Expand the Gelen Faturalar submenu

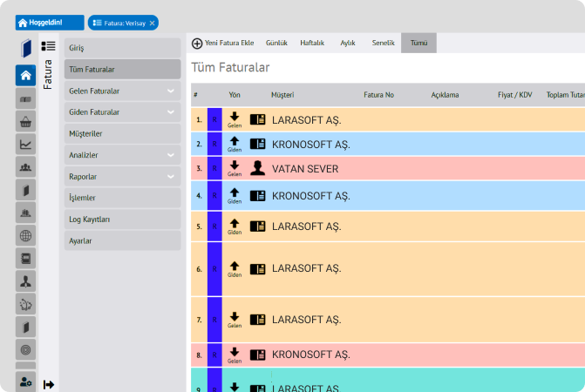[x=171, y=91]
